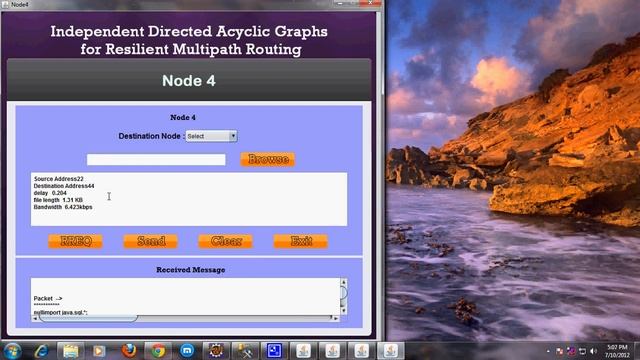Click the "Received Message" heading

191,270
